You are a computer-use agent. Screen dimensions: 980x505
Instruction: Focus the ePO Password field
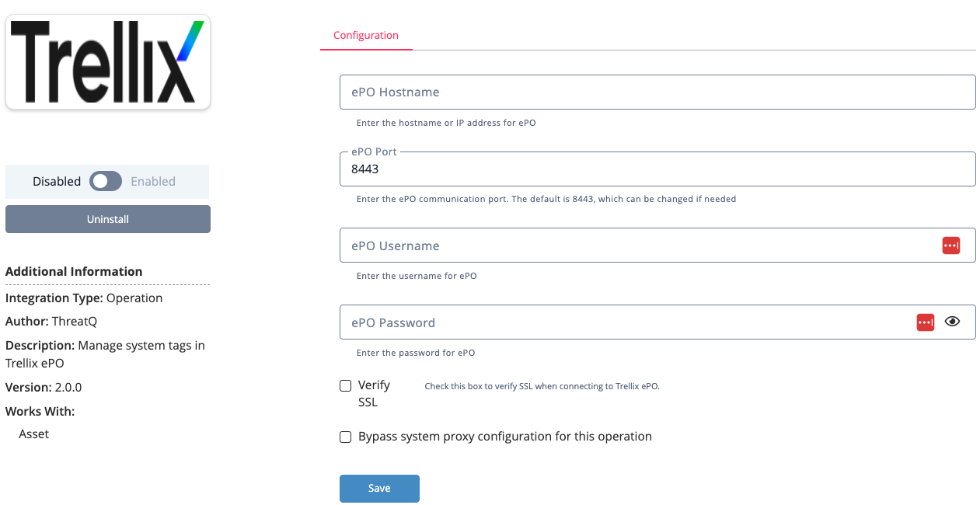(622, 322)
